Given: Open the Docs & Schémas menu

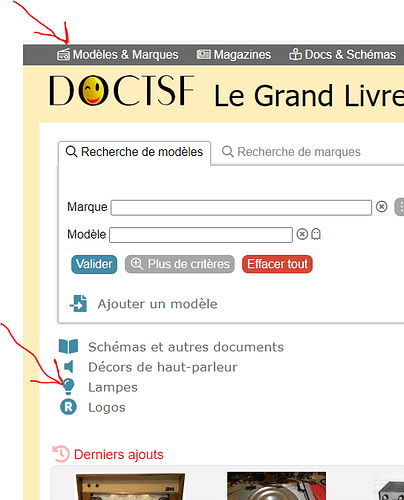Looking at the screenshot, I should click(x=342, y=55).
